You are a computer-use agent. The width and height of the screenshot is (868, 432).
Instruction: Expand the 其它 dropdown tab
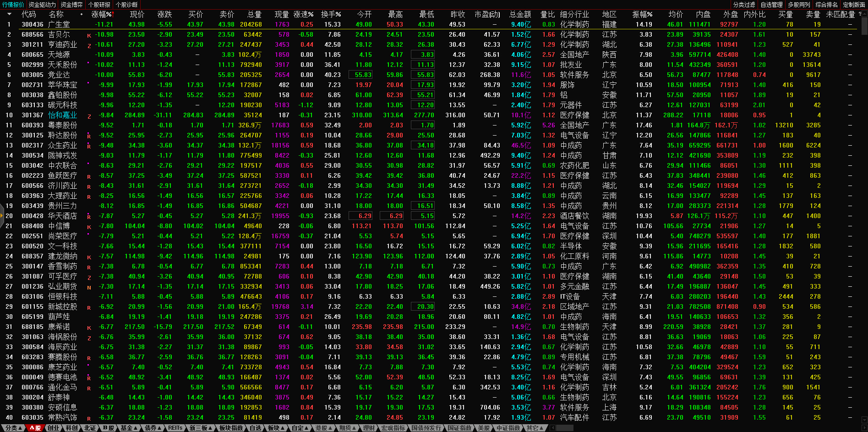click(x=535, y=428)
